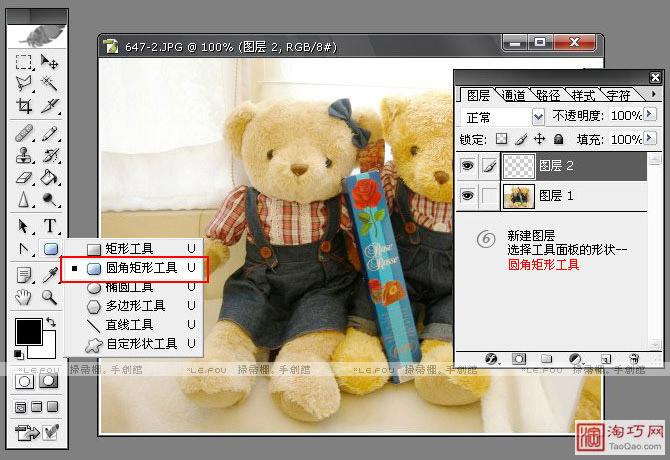Select the Eraser tool
The height and width of the screenshot is (460, 670).
(x=24, y=177)
